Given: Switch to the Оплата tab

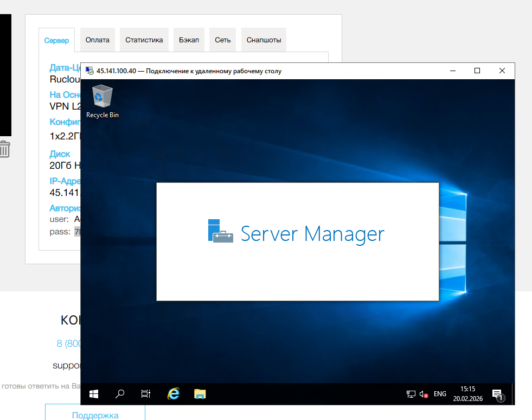Looking at the screenshot, I should (98, 40).
